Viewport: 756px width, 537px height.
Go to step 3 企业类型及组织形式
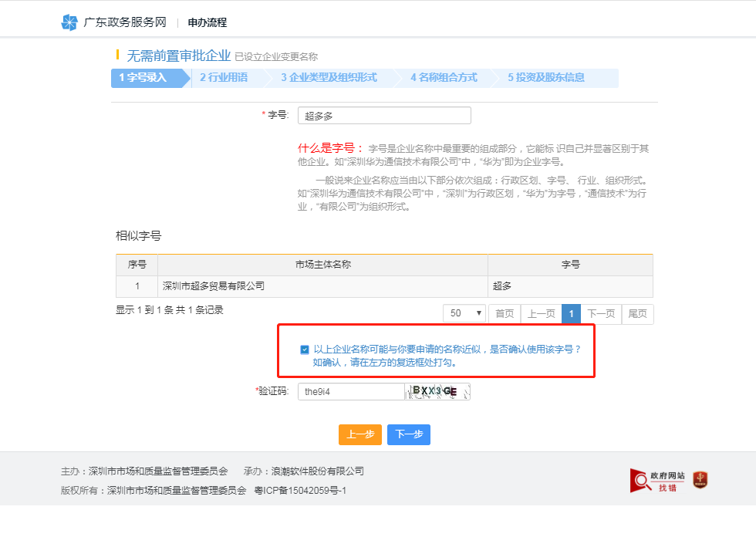click(329, 78)
